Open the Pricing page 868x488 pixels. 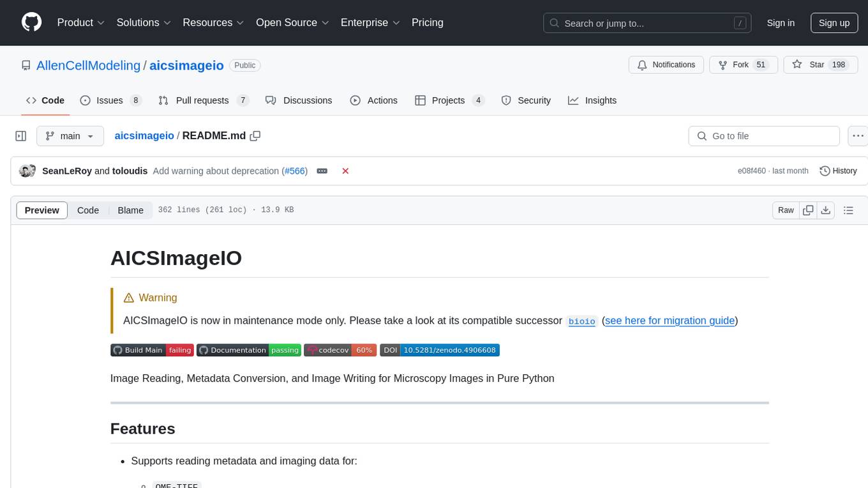pos(428,22)
